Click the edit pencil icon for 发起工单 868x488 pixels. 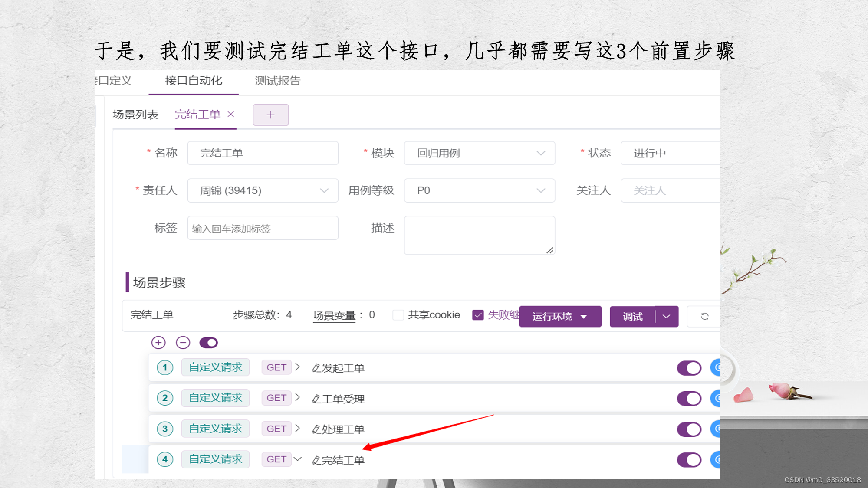coord(316,368)
